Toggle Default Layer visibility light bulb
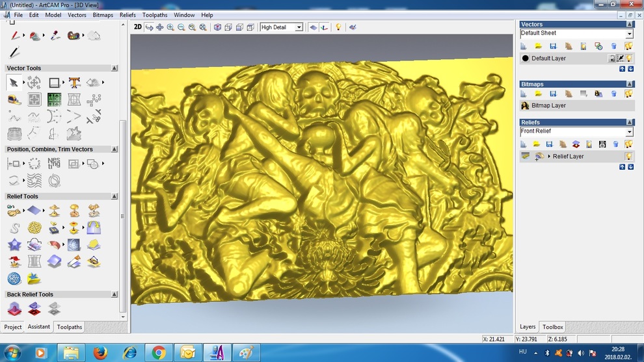This screenshot has width=644, height=362. [630, 58]
